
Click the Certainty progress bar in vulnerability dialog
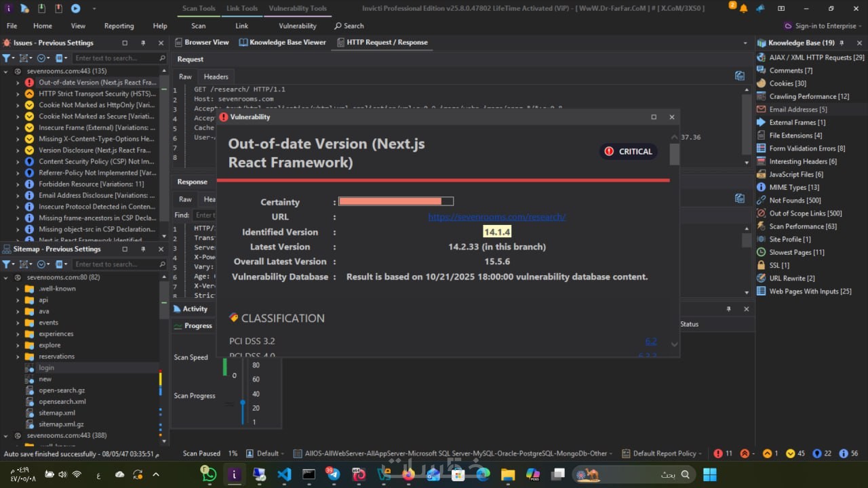396,201
